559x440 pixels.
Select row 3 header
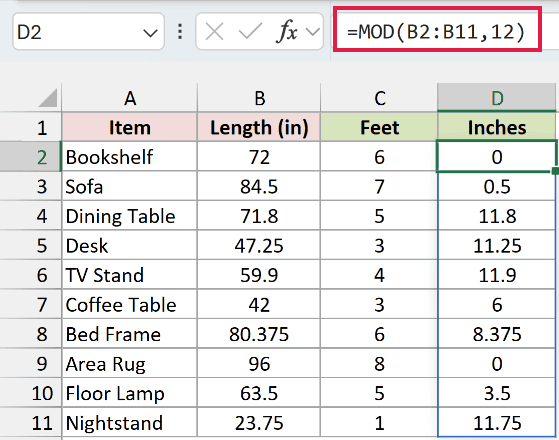pyautogui.click(x=31, y=186)
